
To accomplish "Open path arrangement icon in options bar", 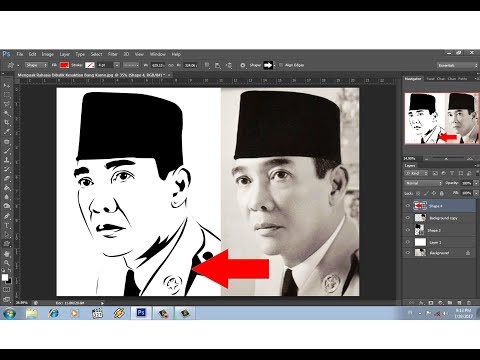I will [229, 65].
